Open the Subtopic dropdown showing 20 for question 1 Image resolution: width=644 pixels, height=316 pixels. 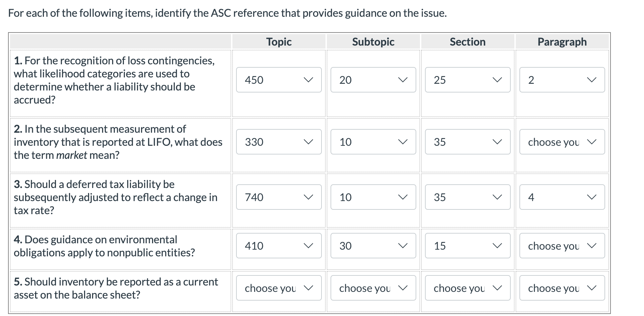[373, 80]
